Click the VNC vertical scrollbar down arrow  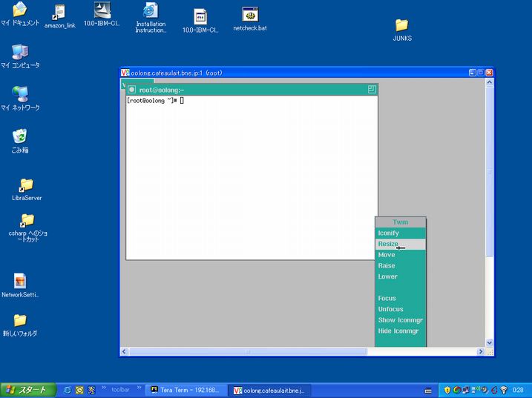pos(490,342)
